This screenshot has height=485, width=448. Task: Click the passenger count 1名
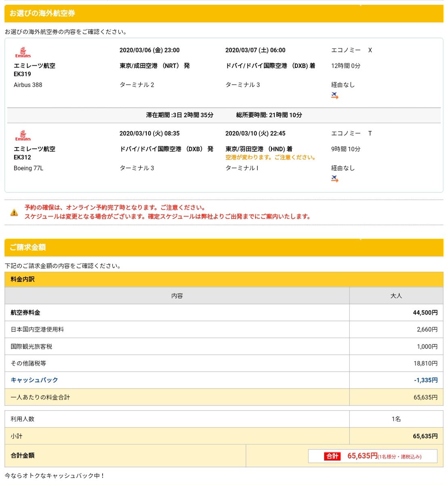[x=396, y=419]
